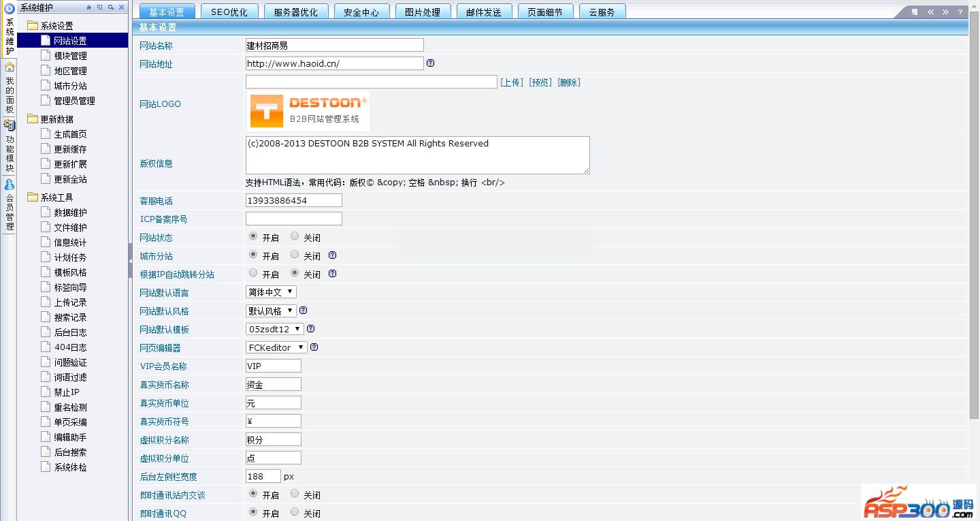This screenshot has width=980, height=521.
Task: Enable 根据IP自动跳转分站 with 开启 radio
Action: tap(253, 273)
